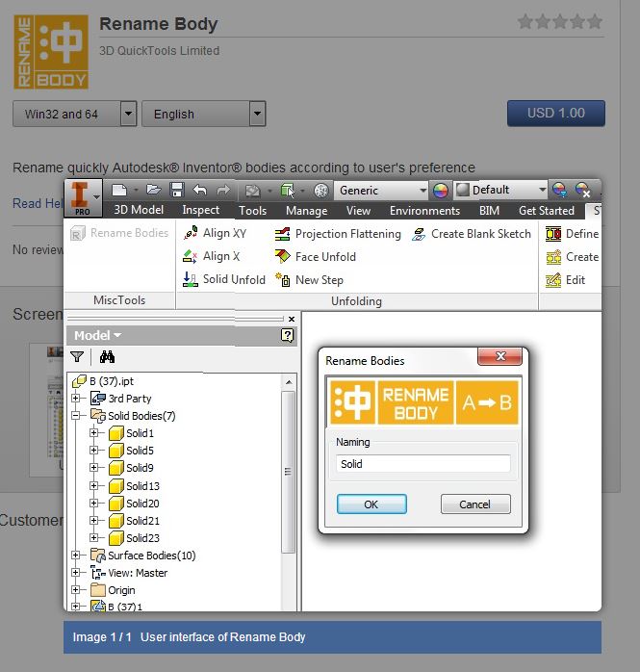The image size is (640, 672).
Task: Click the Undo arrow icon
Action: [199, 190]
